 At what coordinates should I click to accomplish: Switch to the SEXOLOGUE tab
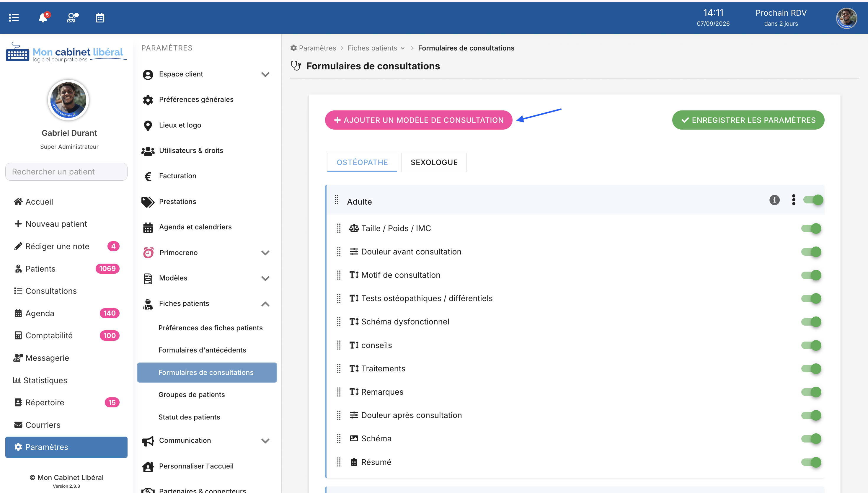click(x=434, y=163)
